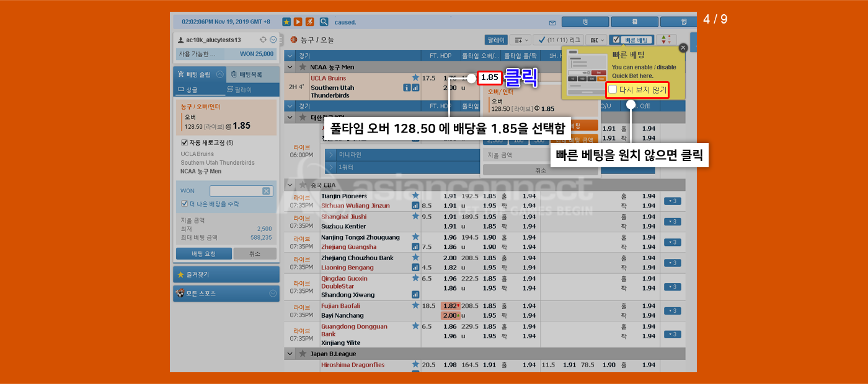This screenshot has width=868, height=384.
Task: Click the 취소 button in bet slip
Action: pos(255,253)
